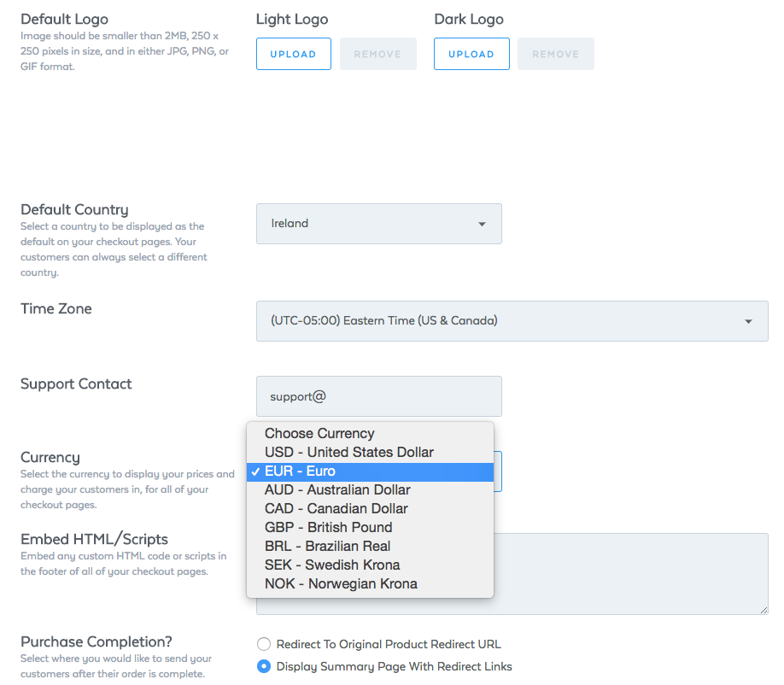Upload a Light Logo image
Viewport: 784px width, 685px height.
pyautogui.click(x=294, y=54)
